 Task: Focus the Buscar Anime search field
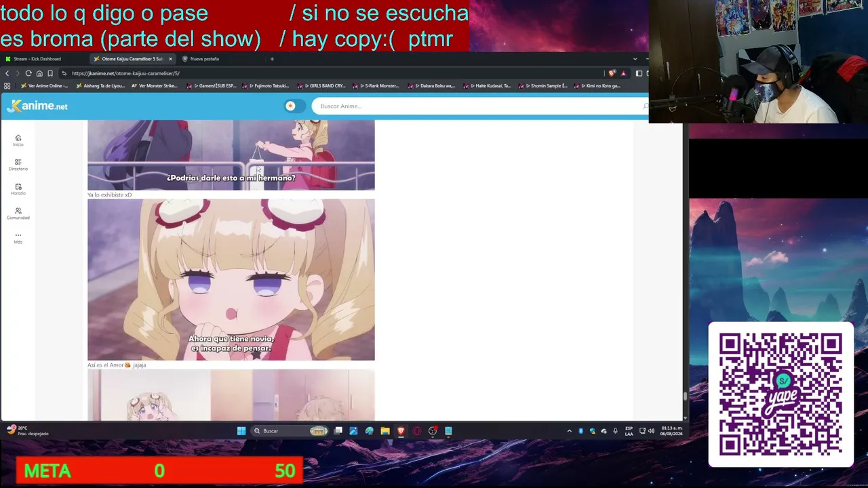click(x=479, y=106)
